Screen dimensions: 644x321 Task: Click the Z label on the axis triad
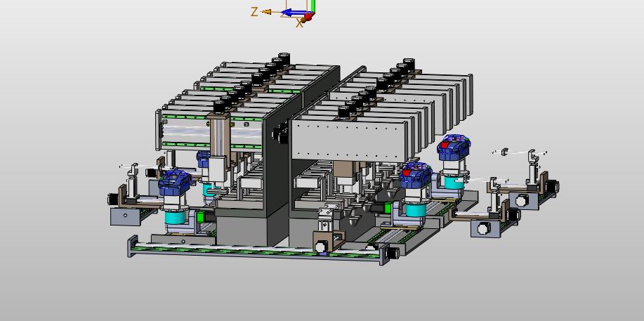click(x=254, y=12)
